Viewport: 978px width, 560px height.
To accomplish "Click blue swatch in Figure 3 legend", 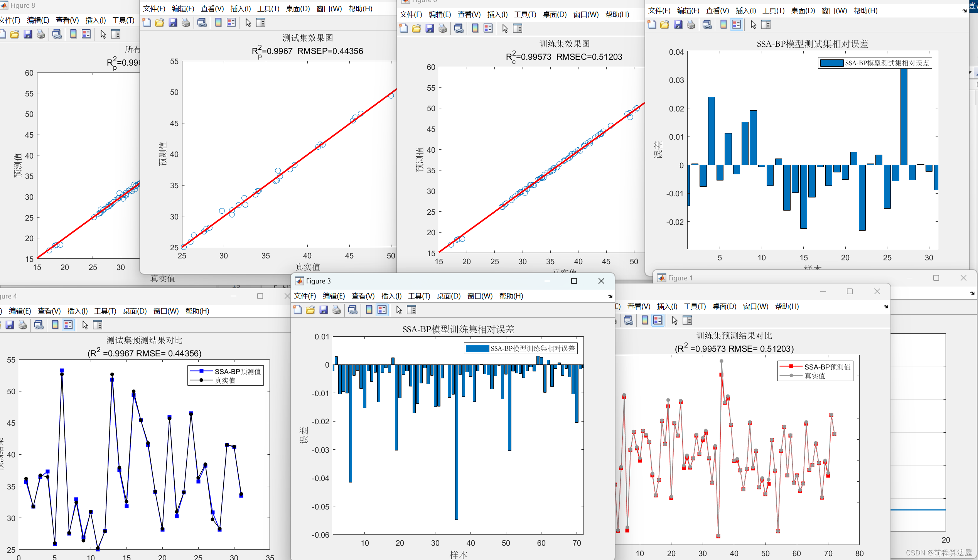I will click(x=477, y=349).
